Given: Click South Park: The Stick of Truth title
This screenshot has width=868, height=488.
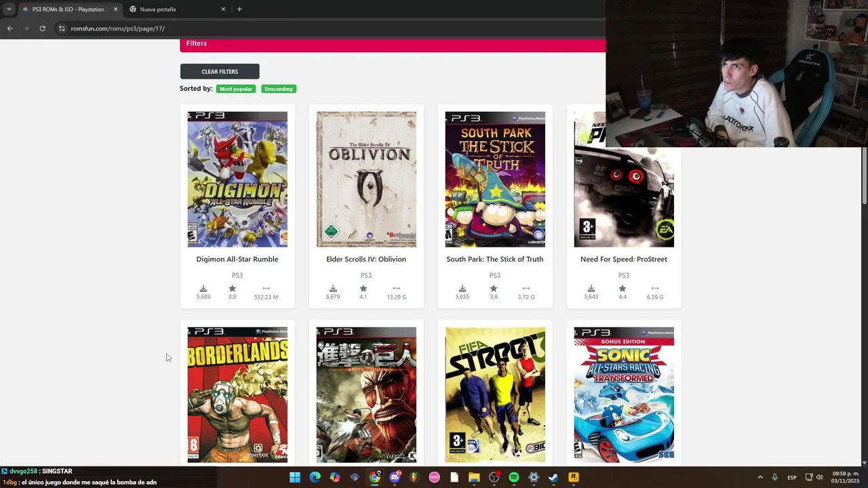Looking at the screenshot, I should point(495,259).
